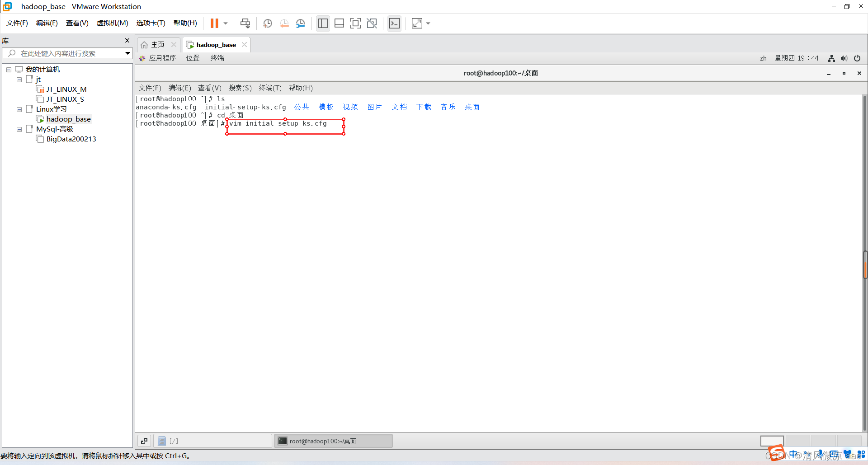868x465 pixels.
Task: Open the stretch display dropdown arrow
Action: pos(428,23)
